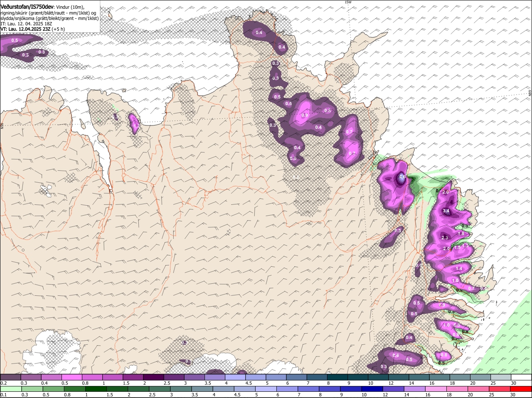Click the 1.4 precipitation value on the map
Viewport: 532px width, 398px height.
click(459, 269)
